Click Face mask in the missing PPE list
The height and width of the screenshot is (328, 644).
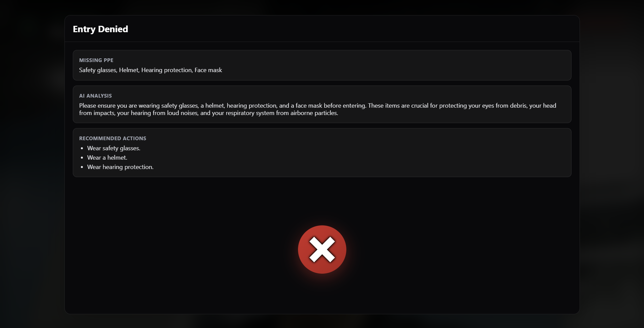(x=208, y=70)
